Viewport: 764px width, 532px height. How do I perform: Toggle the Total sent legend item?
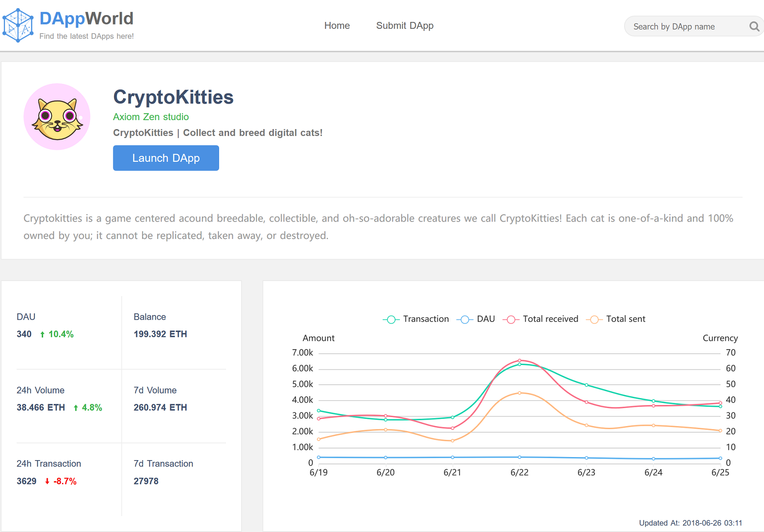616,319
